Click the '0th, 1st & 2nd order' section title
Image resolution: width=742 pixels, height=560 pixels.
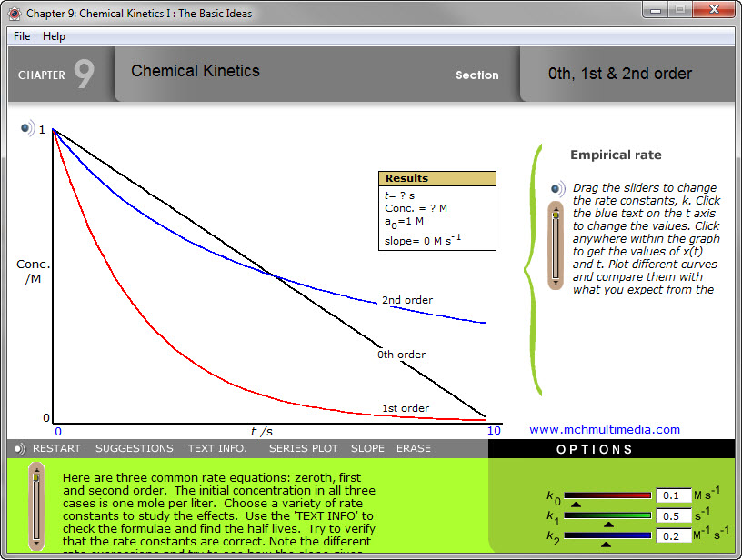pyautogui.click(x=620, y=74)
